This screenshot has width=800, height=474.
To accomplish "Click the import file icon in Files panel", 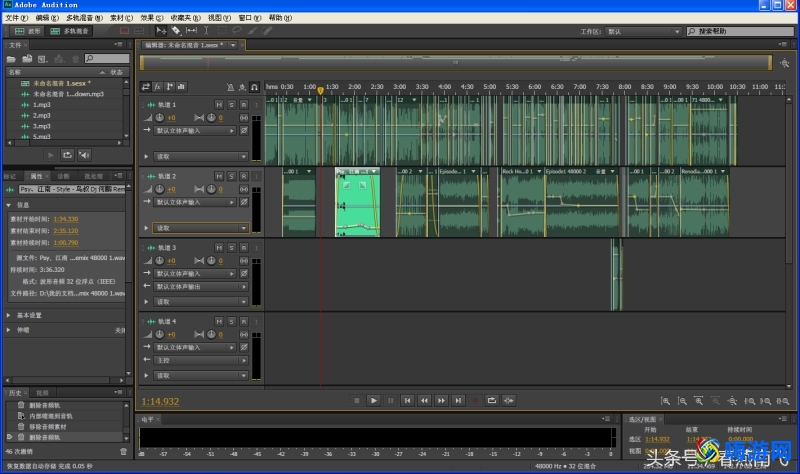I will [x=27, y=59].
